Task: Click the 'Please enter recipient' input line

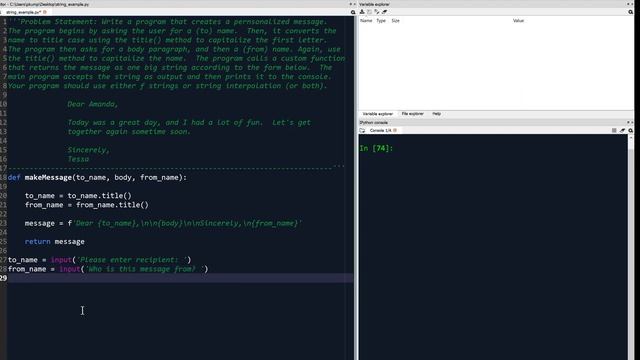Action: (x=100, y=260)
